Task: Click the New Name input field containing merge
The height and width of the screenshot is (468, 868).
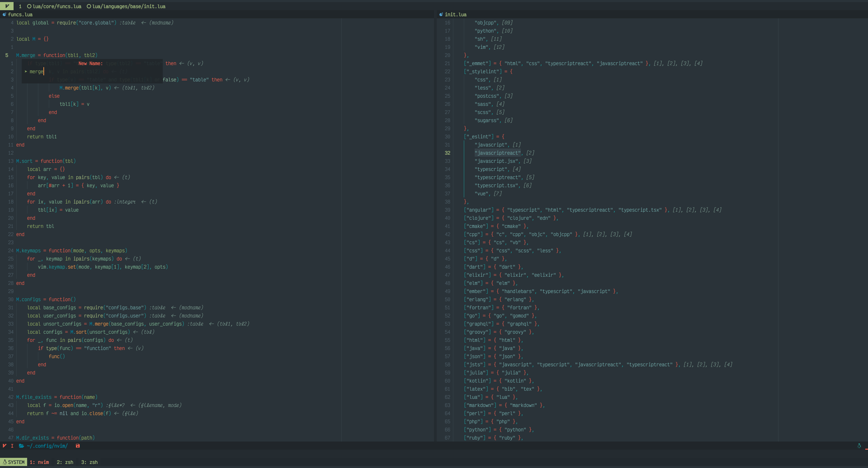Action: tap(92, 72)
